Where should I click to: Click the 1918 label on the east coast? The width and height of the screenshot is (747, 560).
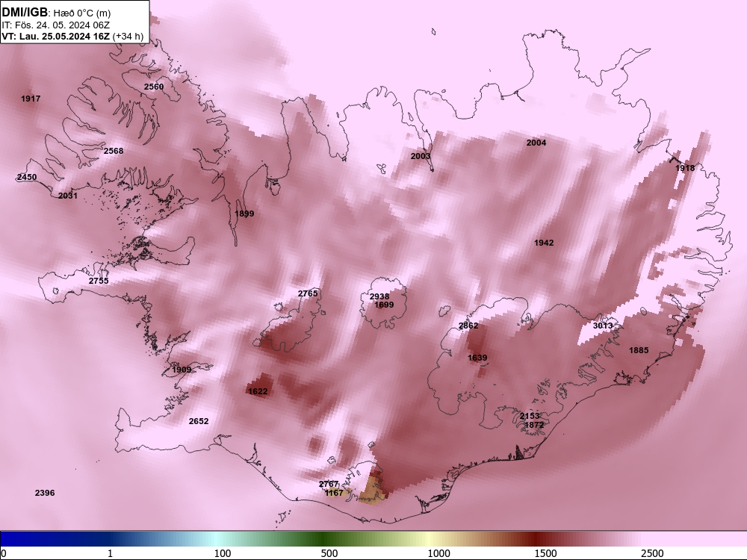[685, 168]
